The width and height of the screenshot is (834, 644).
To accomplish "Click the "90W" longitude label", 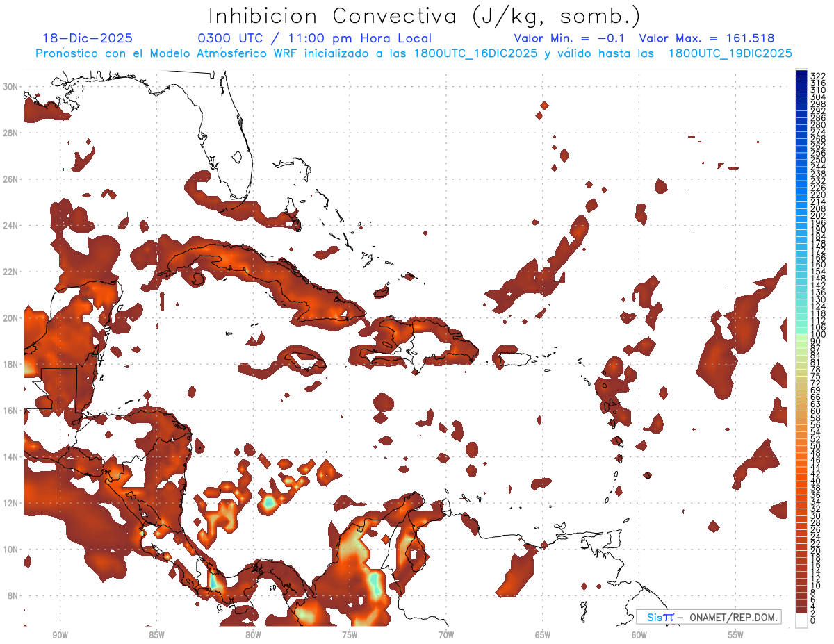I will (60, 635).
